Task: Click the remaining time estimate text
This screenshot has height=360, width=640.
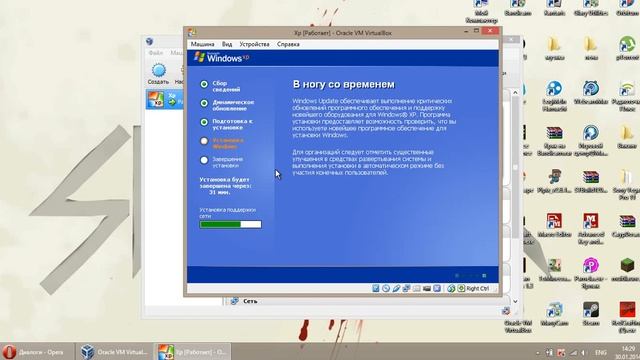Action: [225, 186]
